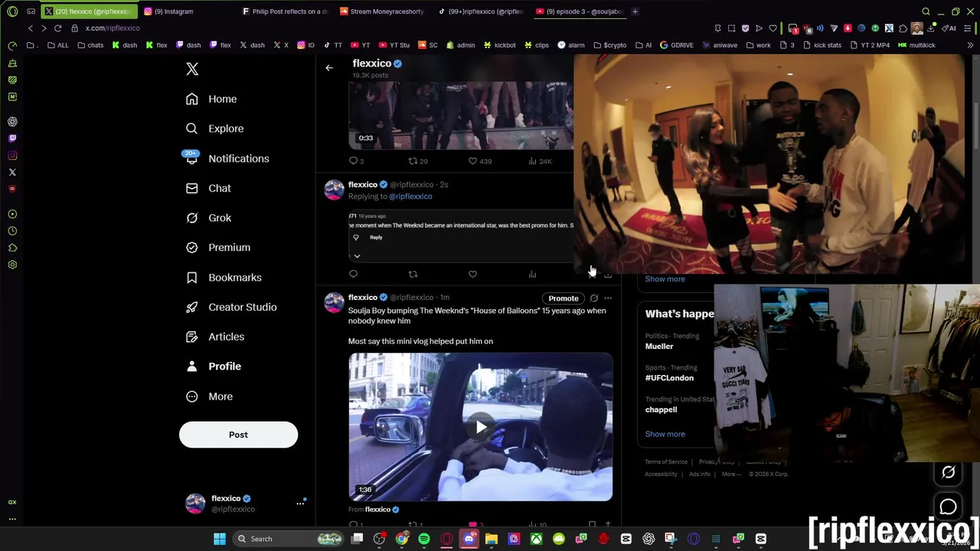Switch to YouTube episode 3 tab
The height and width of the screenshot is (551, 980).
(x=580, y=11)
